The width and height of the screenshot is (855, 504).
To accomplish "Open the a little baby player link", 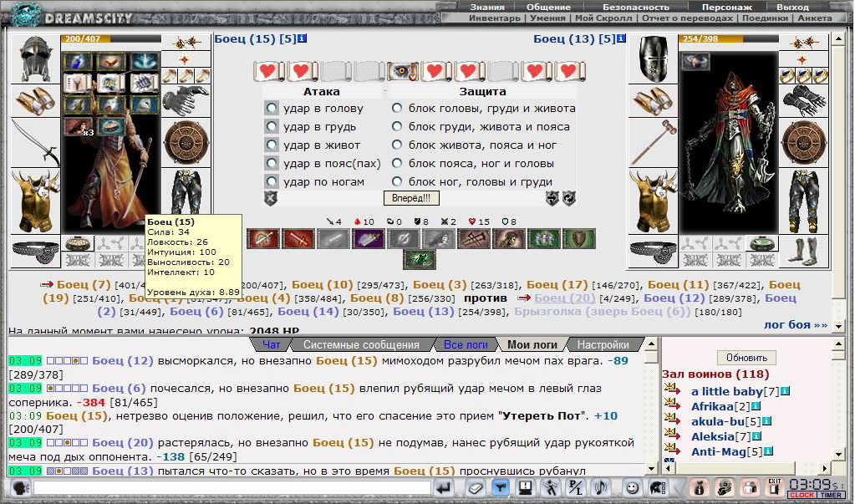I will pyautogui.click(x=727, y=392).
